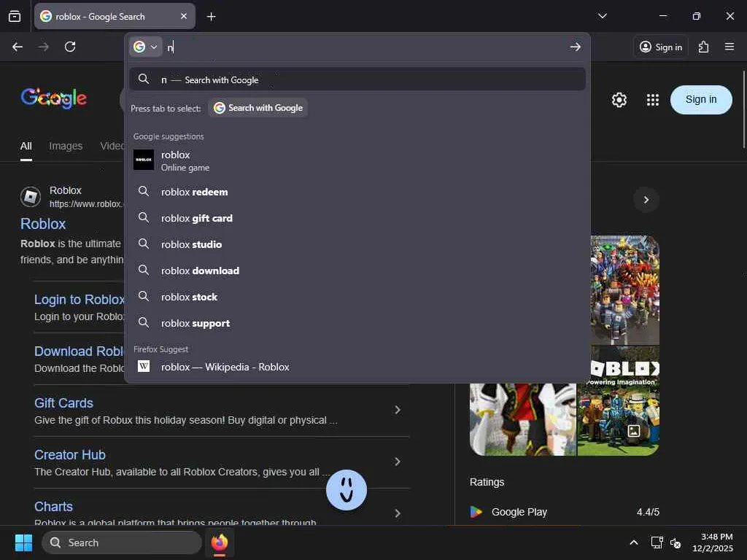
Task: Click the smiley face floating button
Action: point(347,490)
